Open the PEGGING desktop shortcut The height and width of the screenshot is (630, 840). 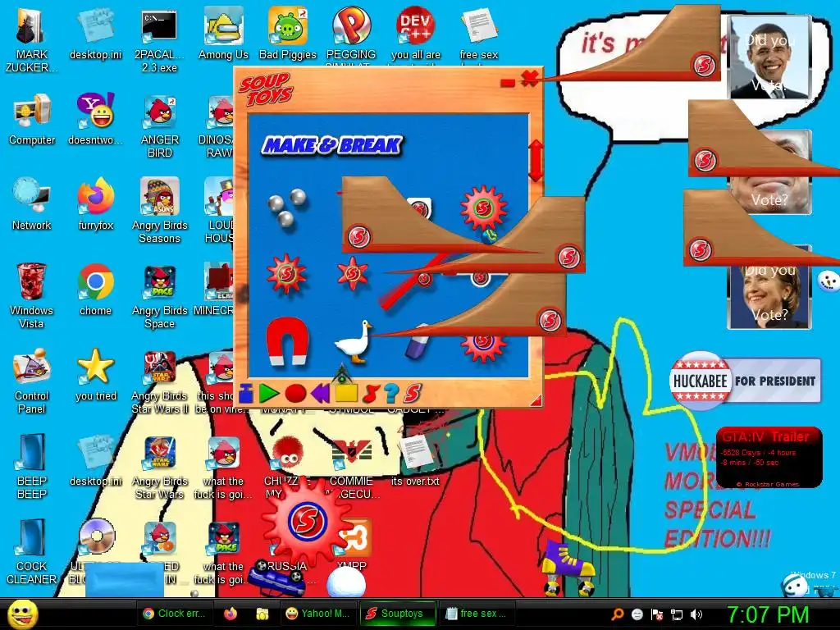351,33
